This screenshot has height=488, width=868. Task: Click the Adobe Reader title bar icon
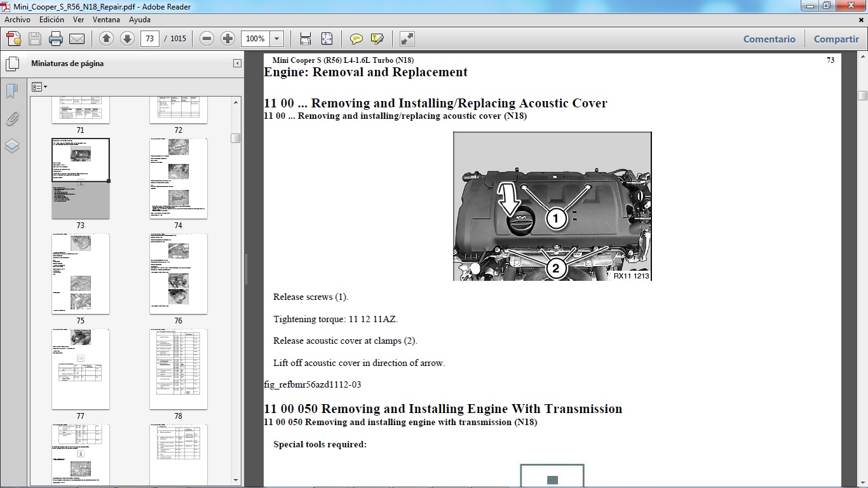click(6, 6)
